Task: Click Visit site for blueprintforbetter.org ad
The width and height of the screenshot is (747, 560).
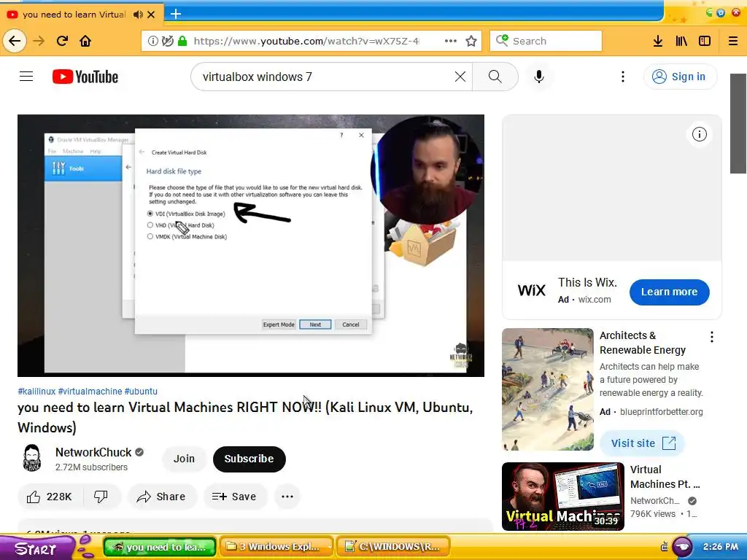Action: (x=642, y=443)
